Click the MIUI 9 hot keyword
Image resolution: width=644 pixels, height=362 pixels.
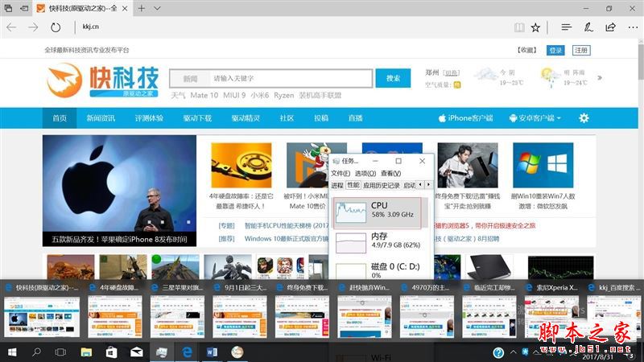234,95
